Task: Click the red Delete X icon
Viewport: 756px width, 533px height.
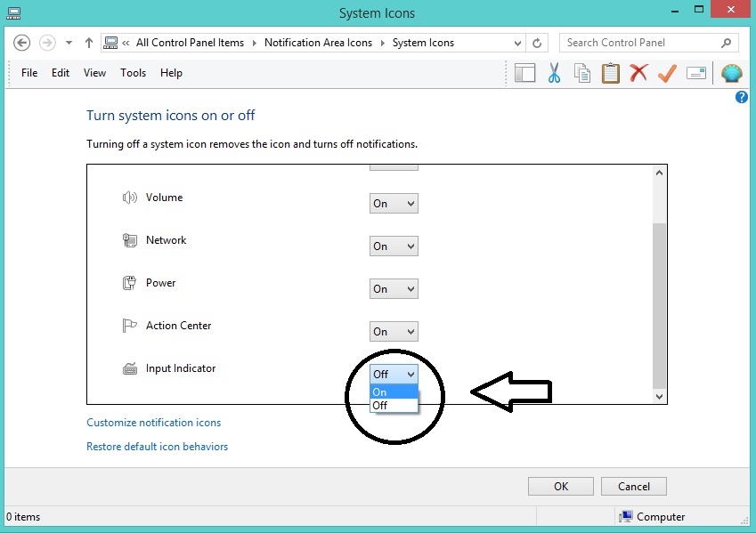Action: 638,73
